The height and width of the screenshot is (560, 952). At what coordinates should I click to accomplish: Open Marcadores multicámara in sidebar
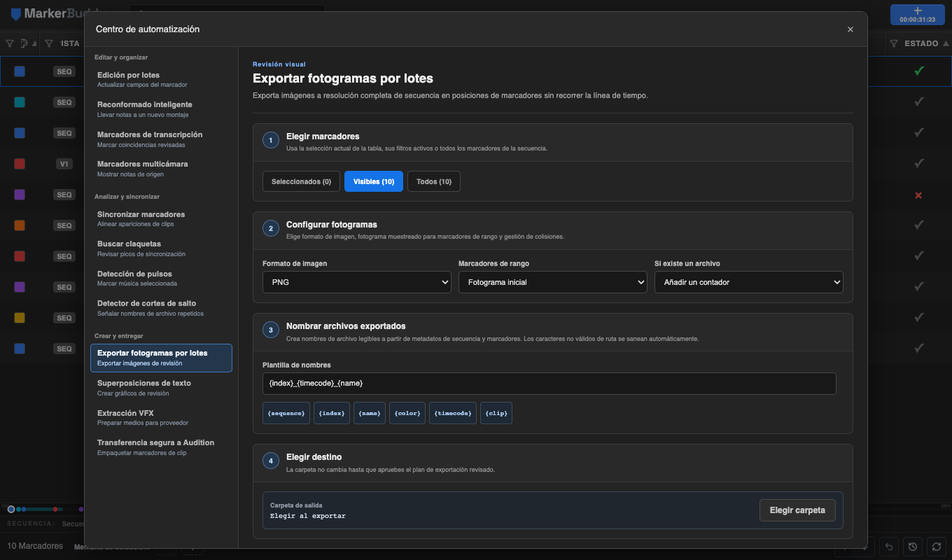[x=161, y=169]
